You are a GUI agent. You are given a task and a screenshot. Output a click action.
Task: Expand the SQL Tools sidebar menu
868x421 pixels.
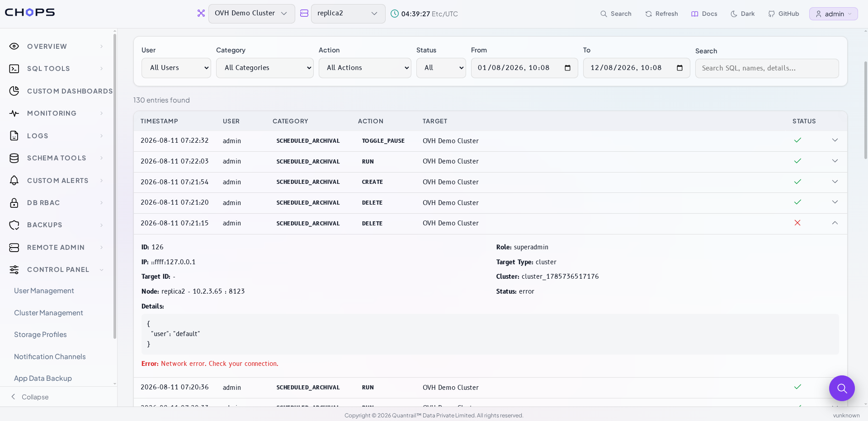point(102,69)
